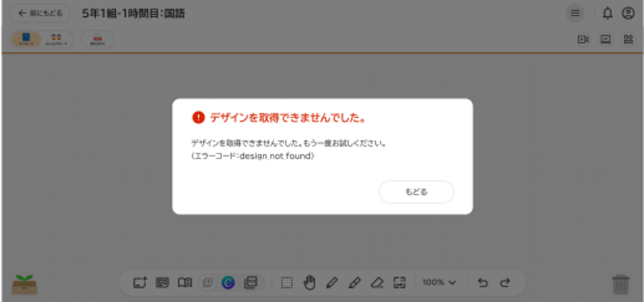
Task: Select the eraser tool
Action: coord(377,282)
